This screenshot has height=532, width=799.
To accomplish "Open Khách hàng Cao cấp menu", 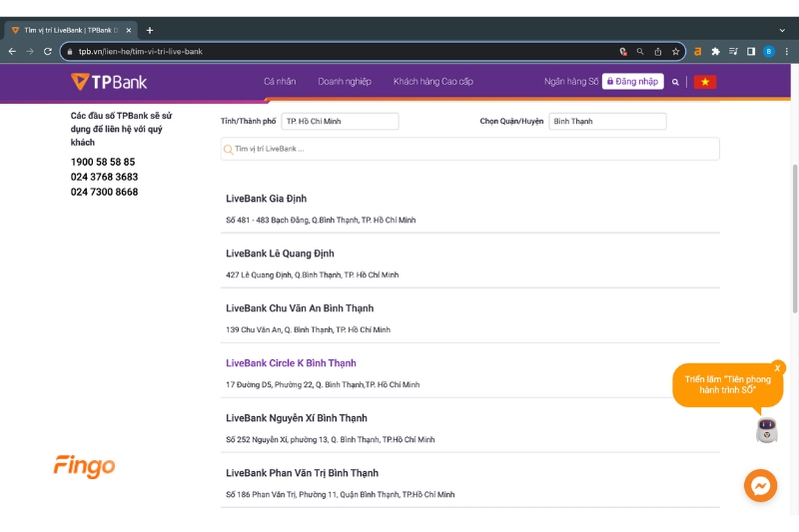I will tap(433, 82).
